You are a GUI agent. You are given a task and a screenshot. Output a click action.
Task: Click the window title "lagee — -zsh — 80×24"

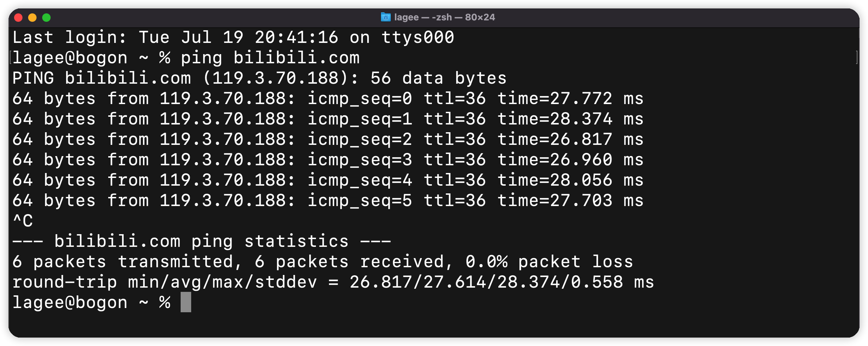[x=444, y=17]
